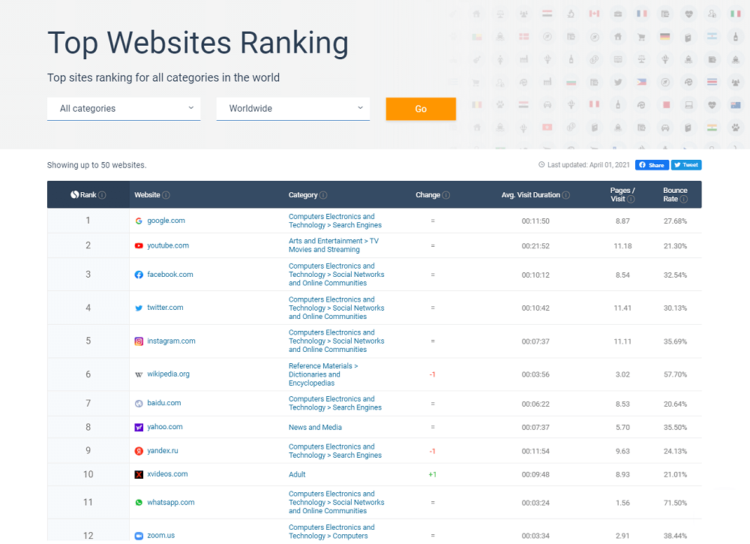750x544 pixels.
Task: Open baidu.com's Search Engines category link
Action: [x=335, y=403]
